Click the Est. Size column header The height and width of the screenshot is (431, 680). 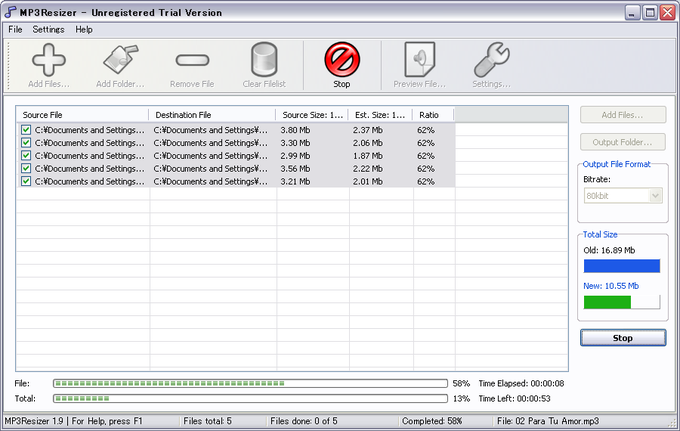380,115
